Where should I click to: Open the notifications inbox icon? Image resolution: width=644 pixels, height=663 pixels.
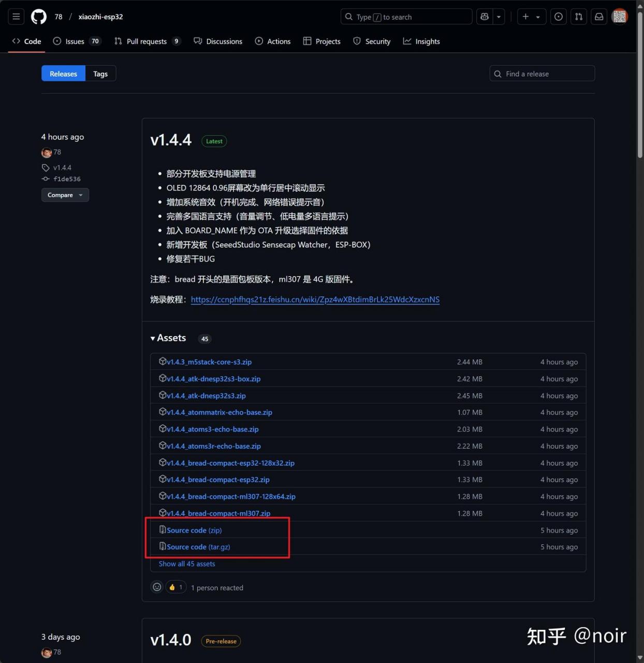[x=599, y=17]
